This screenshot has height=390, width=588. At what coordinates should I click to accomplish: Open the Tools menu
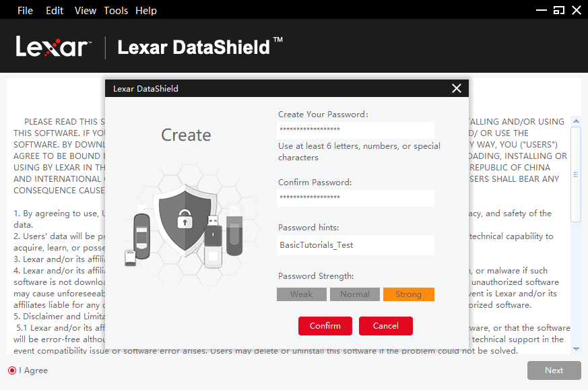pos(116,11)
